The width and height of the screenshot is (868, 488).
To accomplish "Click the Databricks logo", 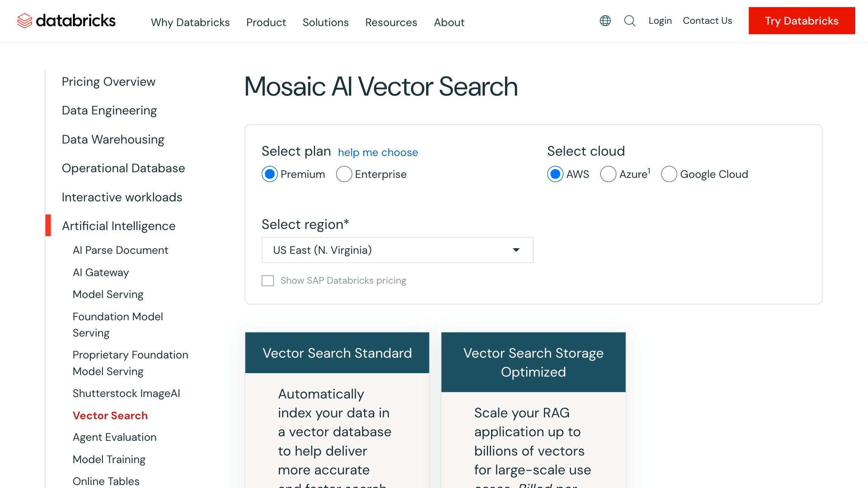I will 66,21.
